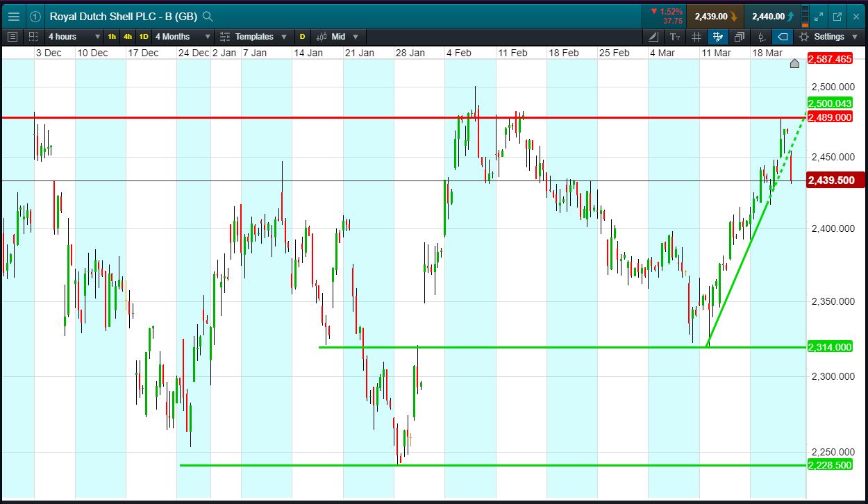Select the red 2,587.465 price label
This screenshot has height=504, width=868.
pyautogui.click(x=830, y=59)
